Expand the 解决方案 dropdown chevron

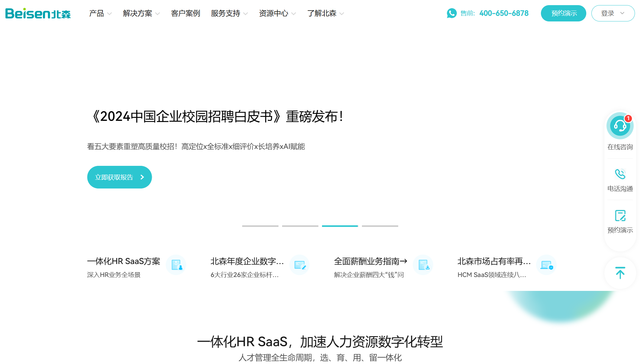(x=158, y=14)
